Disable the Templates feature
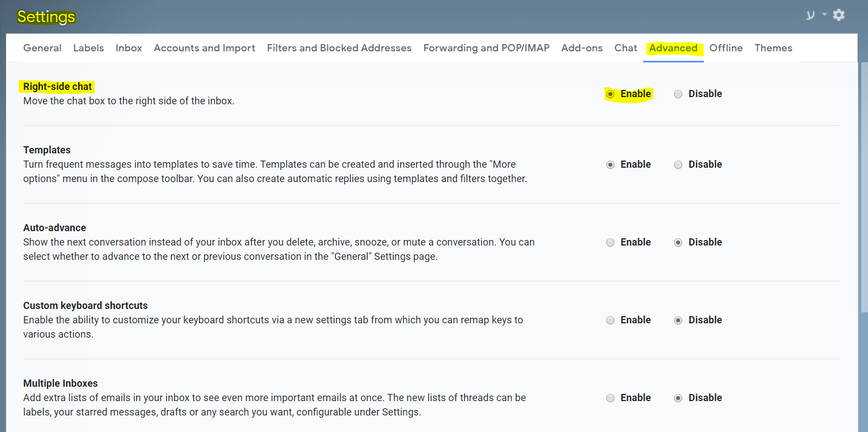868x432 pixels. [678, 165]
